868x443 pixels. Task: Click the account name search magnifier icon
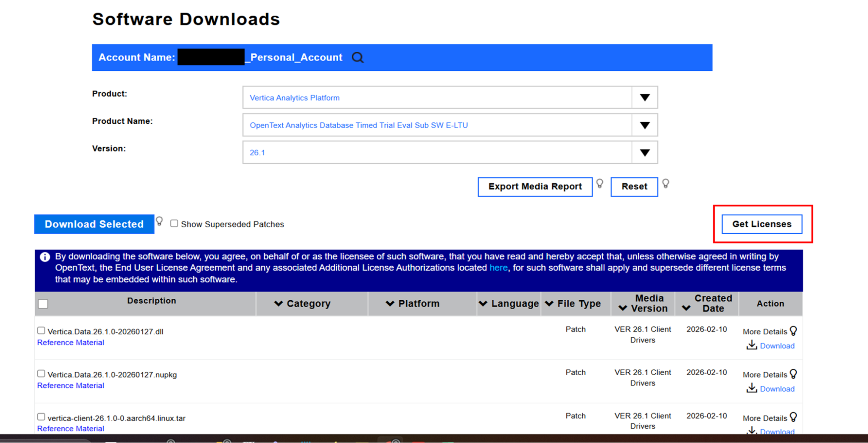(357, 57)
